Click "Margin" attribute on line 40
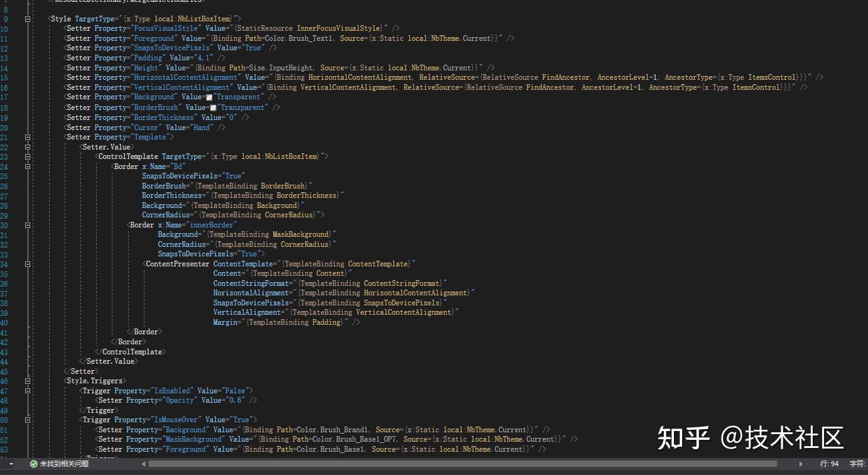 tap(225, 322)
